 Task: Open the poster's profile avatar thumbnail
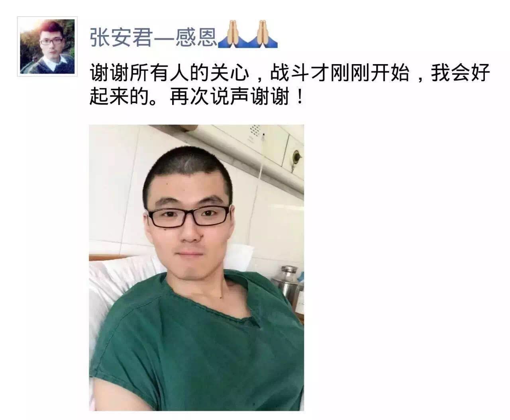pos(47,47)
